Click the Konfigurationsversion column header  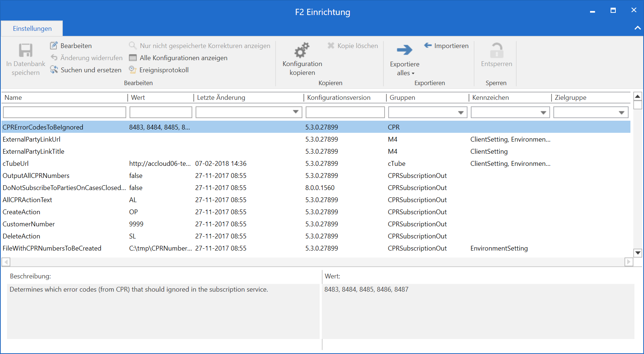(x=339, y=98)
